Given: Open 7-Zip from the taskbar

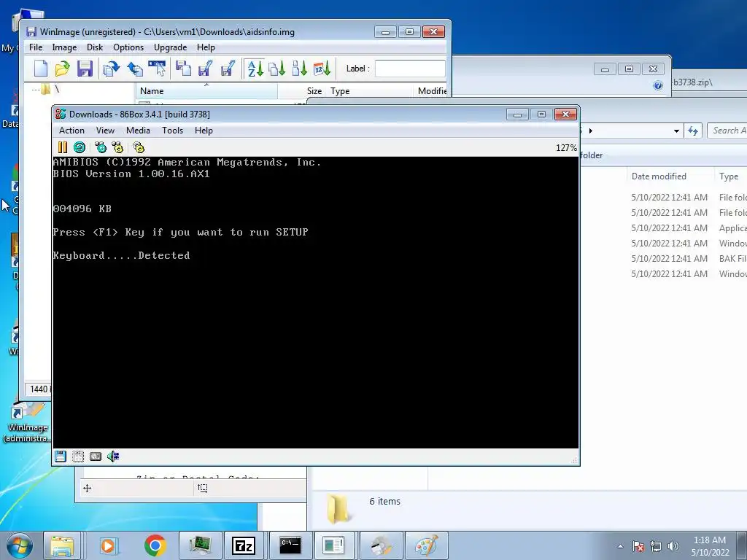Looking at the screenshot, I should [244, 545].
